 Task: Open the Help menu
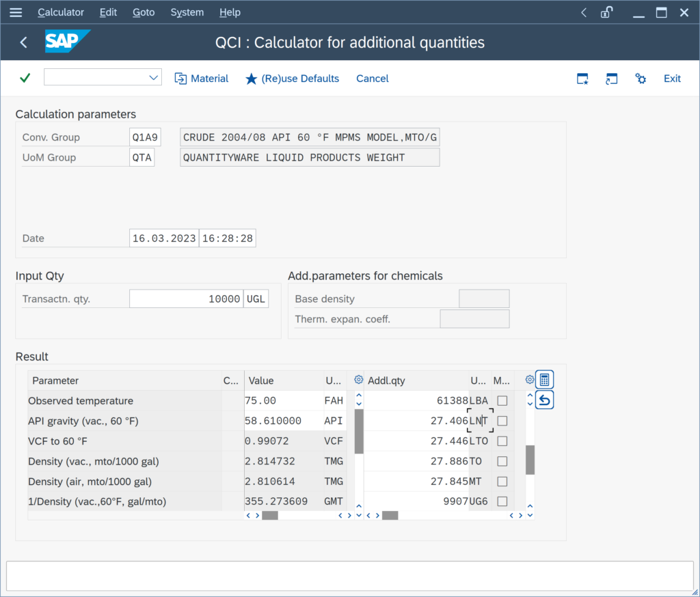pyautogui.click(x=230, y=12)
